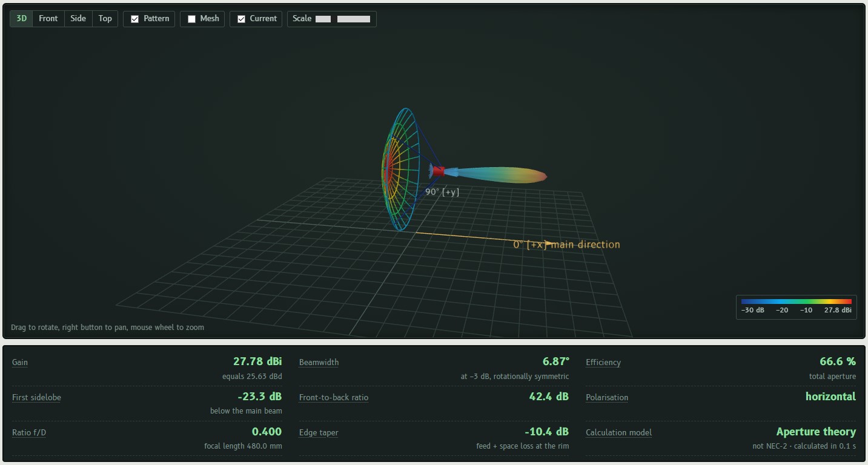Click the '90° [+y]' axis label

(442, 191)
